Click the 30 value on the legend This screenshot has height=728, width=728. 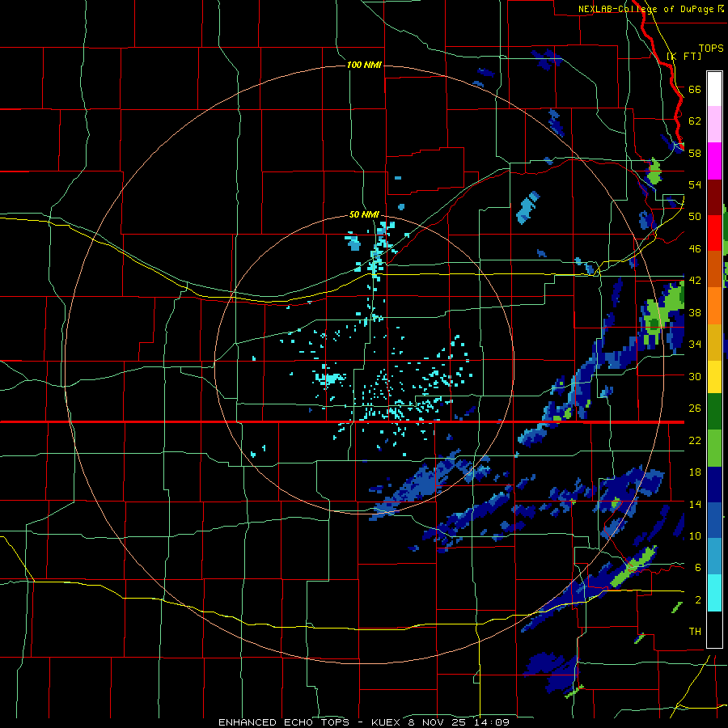tap(695, 376)
